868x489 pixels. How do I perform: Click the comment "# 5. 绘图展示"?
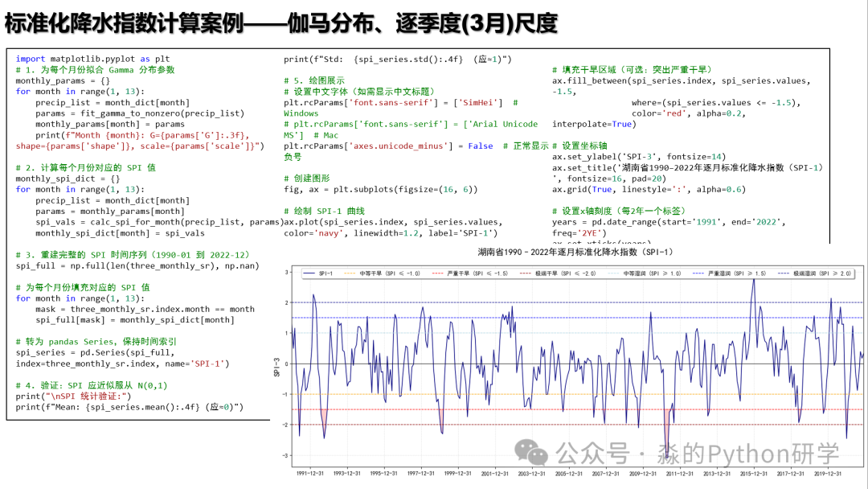click(x=314, y=81)
